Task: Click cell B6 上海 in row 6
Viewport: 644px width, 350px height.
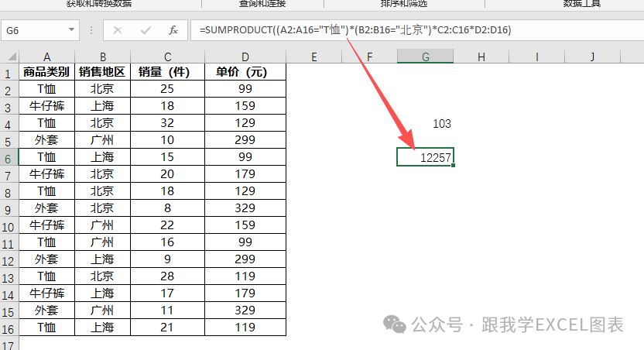Action: (103, 157)
